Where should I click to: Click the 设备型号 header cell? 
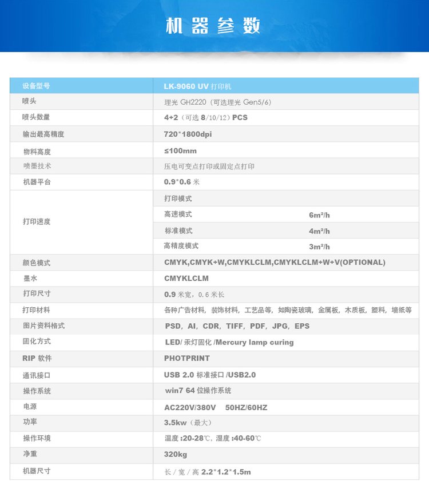[36, 86]
